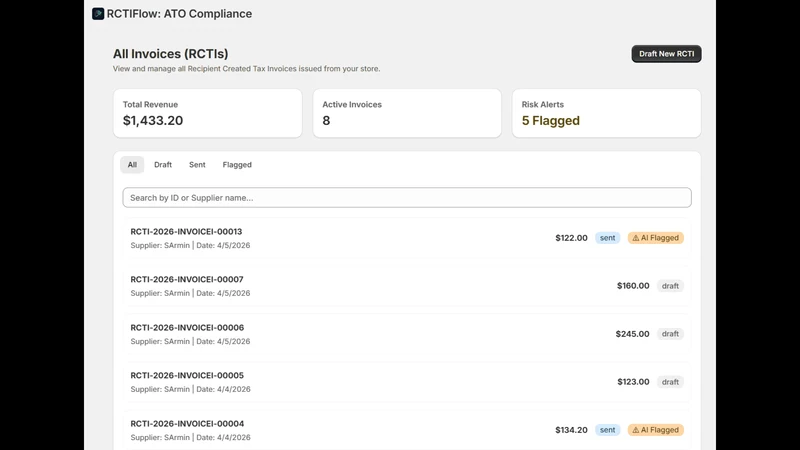Click the Draft New RCTI button
This screenshot has width=800, height=450.
pyautogui.click(x=666, y=54)
